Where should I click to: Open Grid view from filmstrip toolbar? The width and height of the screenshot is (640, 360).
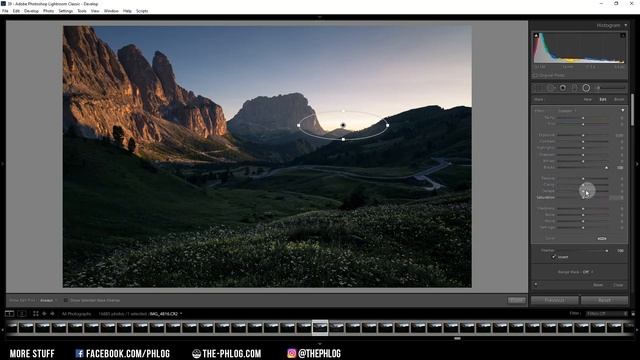pos(36,313)
